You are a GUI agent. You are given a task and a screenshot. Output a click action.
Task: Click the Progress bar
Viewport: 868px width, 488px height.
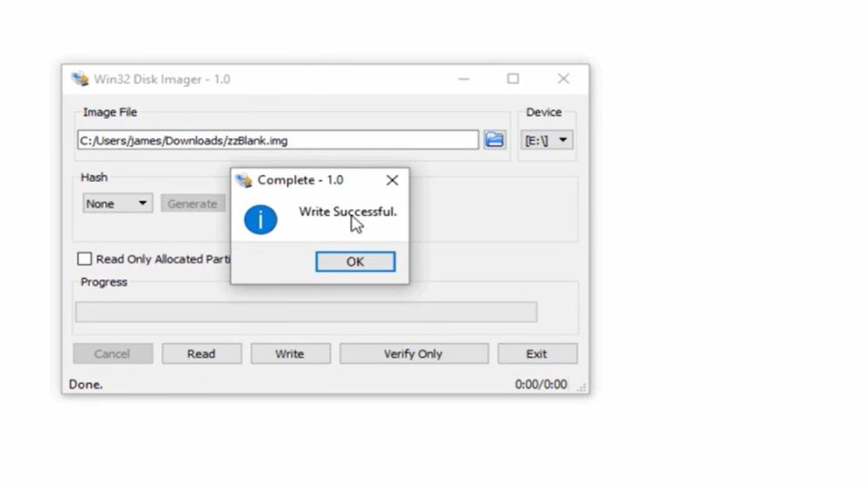pyautogui.click(x=306, y=312)
